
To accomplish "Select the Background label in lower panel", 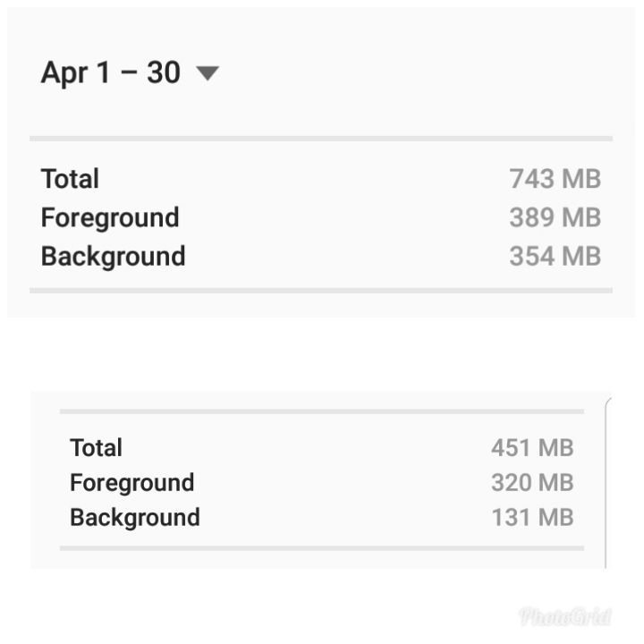I will pyautogui.click(x=135, y=518).
